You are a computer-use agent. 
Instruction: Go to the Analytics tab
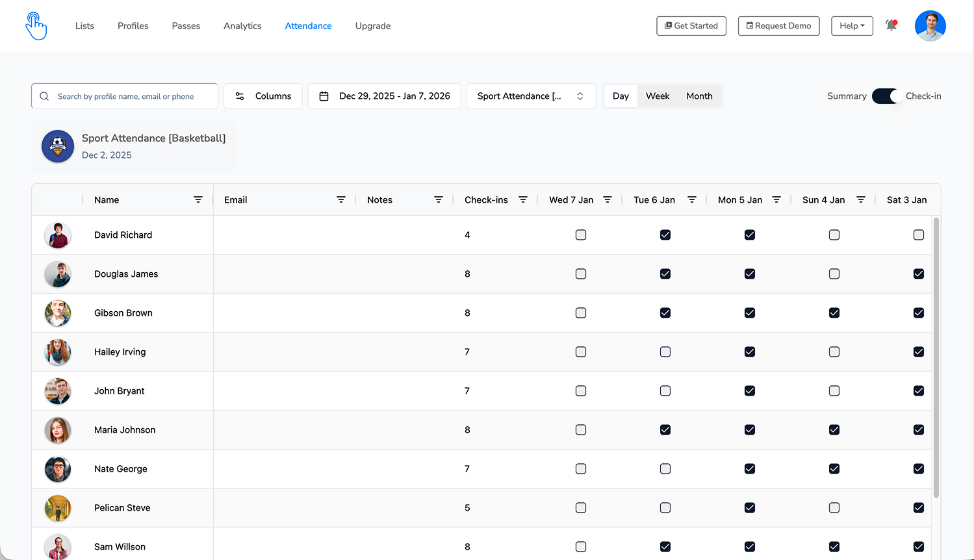click(242, 26)
